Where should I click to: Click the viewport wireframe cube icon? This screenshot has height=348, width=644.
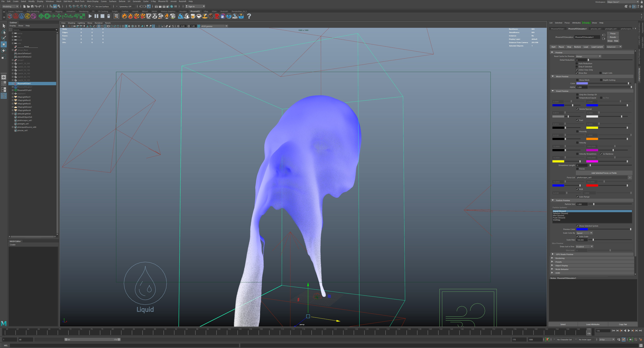[123, 26]
